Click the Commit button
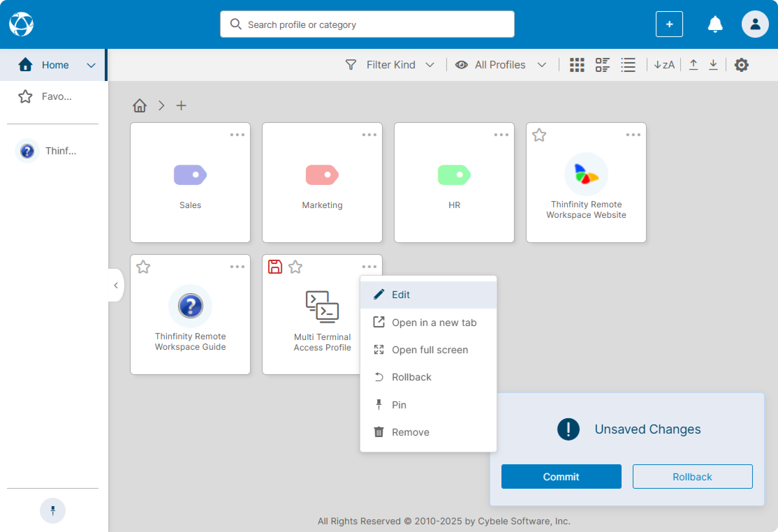Screen dimensions: 778x532 [x=561, y=476]
